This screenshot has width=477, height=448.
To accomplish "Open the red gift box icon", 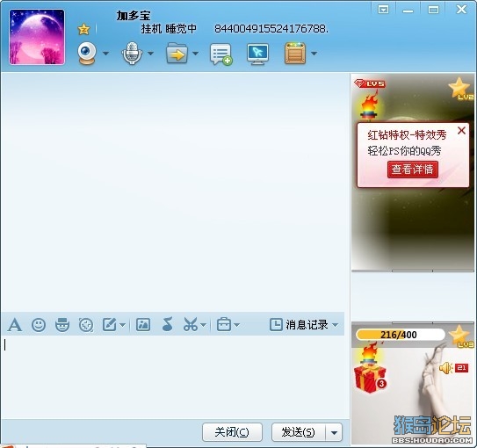I will tap(370, 379).
